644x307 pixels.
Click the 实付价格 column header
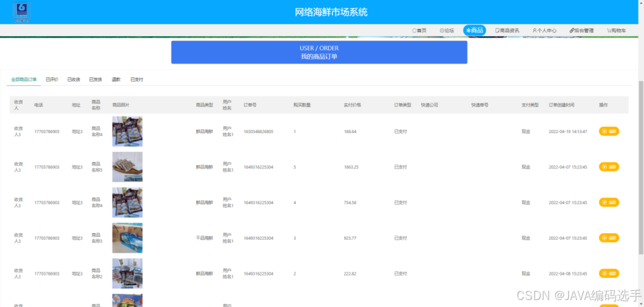352,105
